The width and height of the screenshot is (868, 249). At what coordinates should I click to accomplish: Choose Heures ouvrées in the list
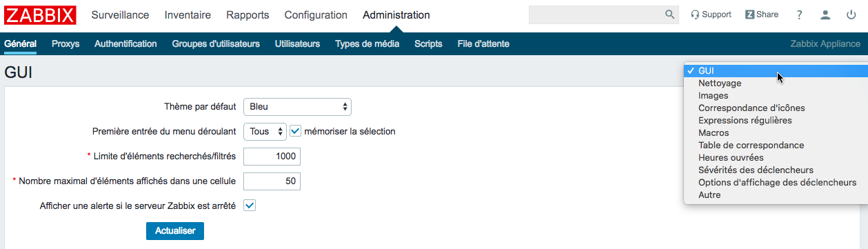pos(731,157)
